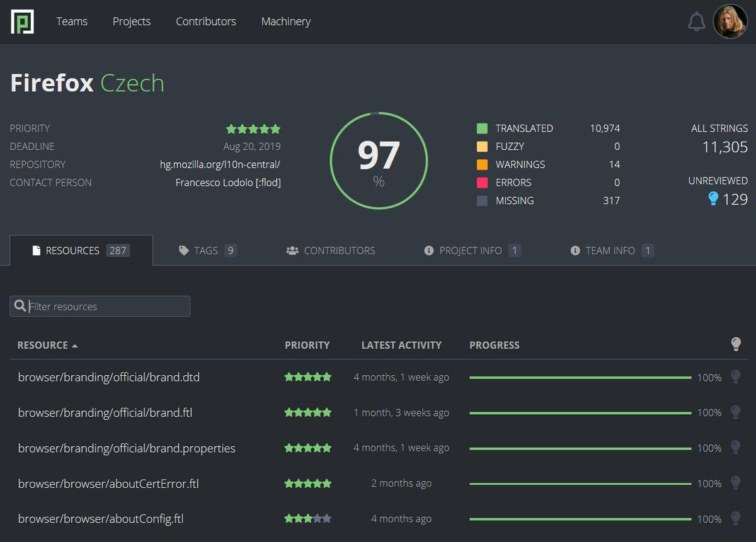The height and width of the screenshot is (542, 756).
Task: Focus the Filter resources input
Action: pos(100,306)
